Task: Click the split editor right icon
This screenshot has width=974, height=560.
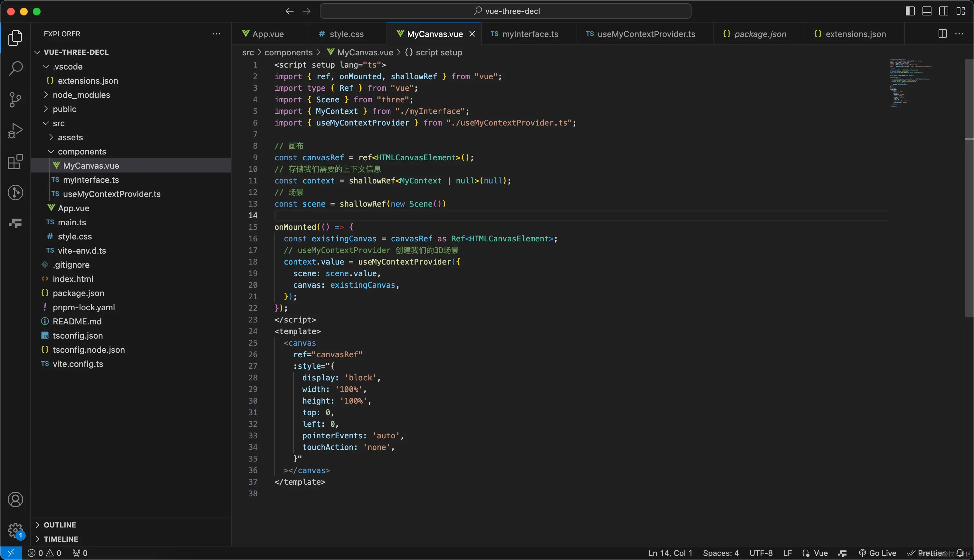Action: point(942,34)
